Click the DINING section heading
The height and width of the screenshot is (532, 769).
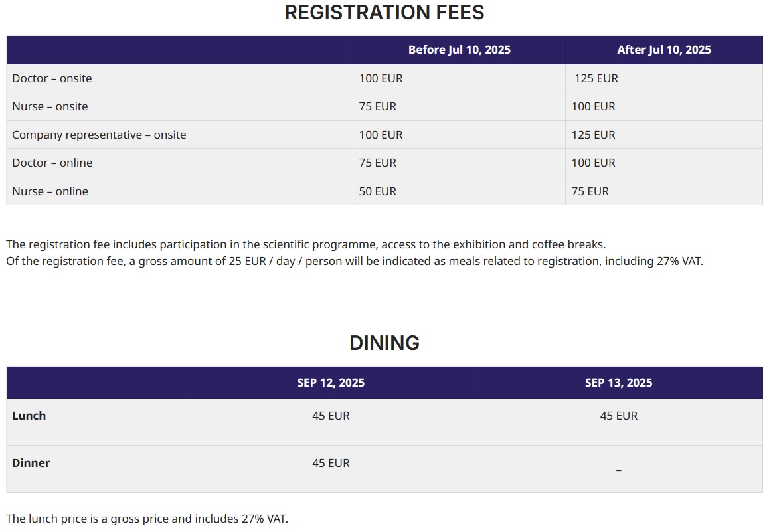tap(384, 343)
